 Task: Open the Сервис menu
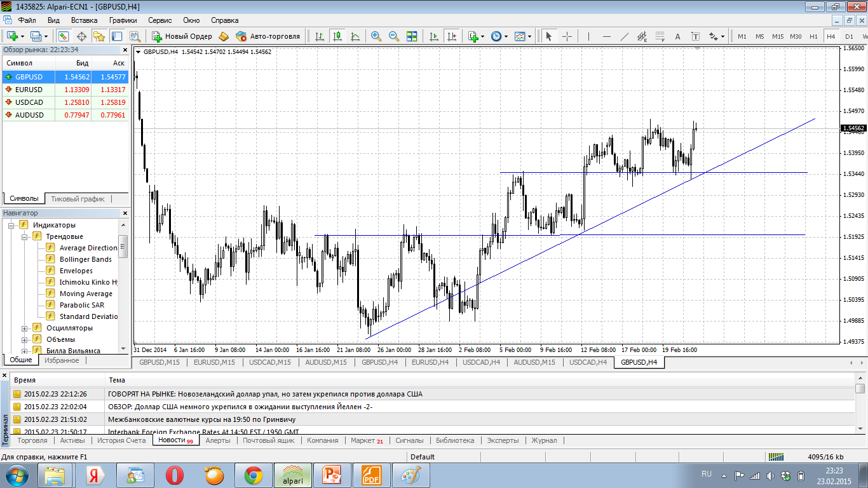coord(160,20)
